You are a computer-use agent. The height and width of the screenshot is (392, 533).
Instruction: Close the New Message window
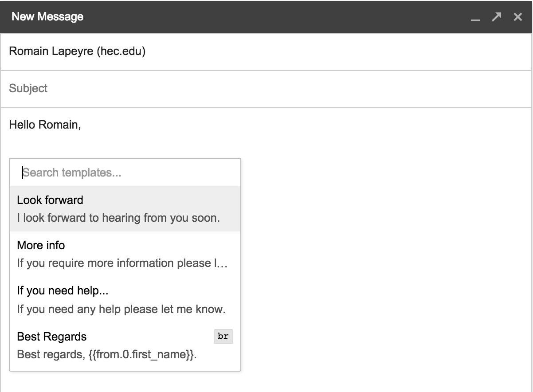[x=517, y=17]
